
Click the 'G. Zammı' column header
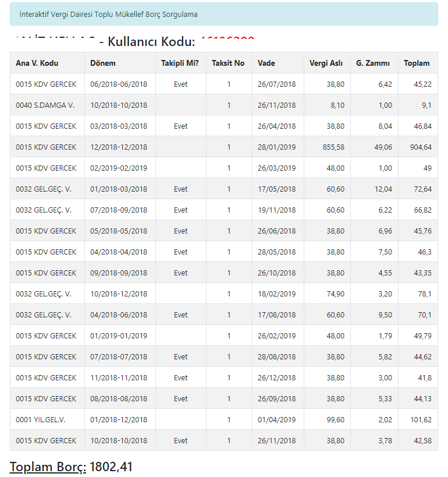pyautogui.click(x=373, y=63)
